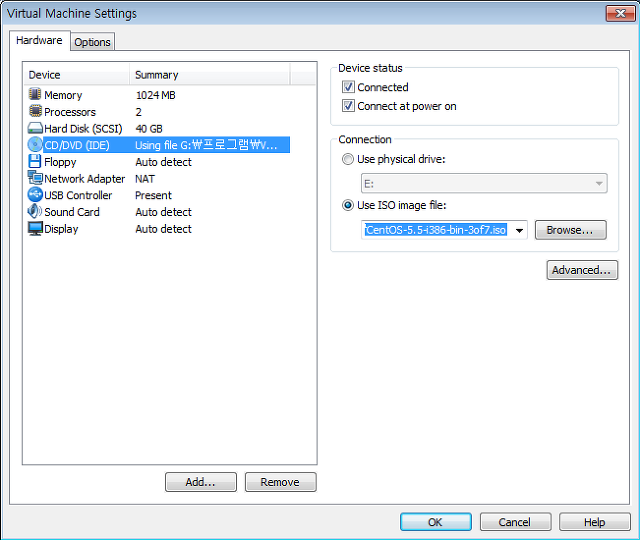The height and width of the screenshot is (540, 640).
Task: Open the Help button
Action: coord(595,522)
